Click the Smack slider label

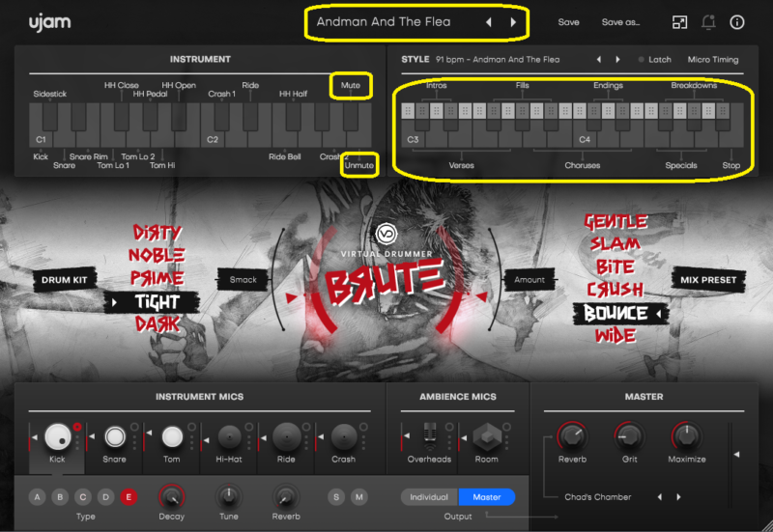[243, 280]
